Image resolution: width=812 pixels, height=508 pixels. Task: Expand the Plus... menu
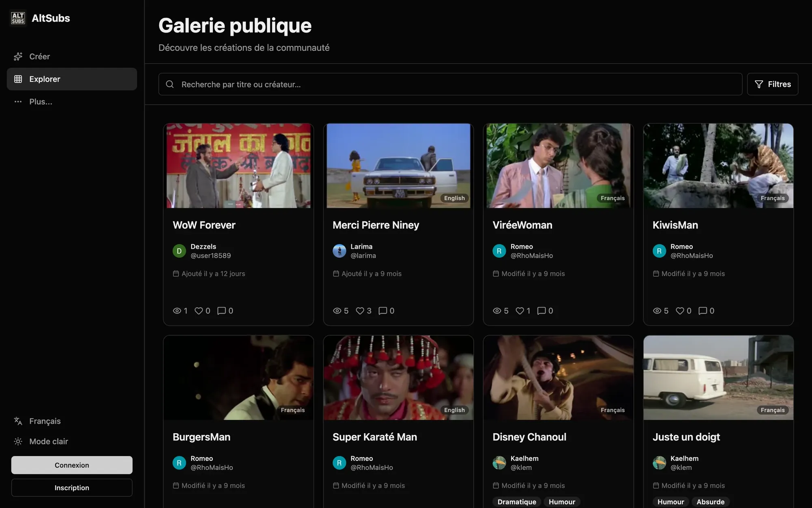coord(72,102)
